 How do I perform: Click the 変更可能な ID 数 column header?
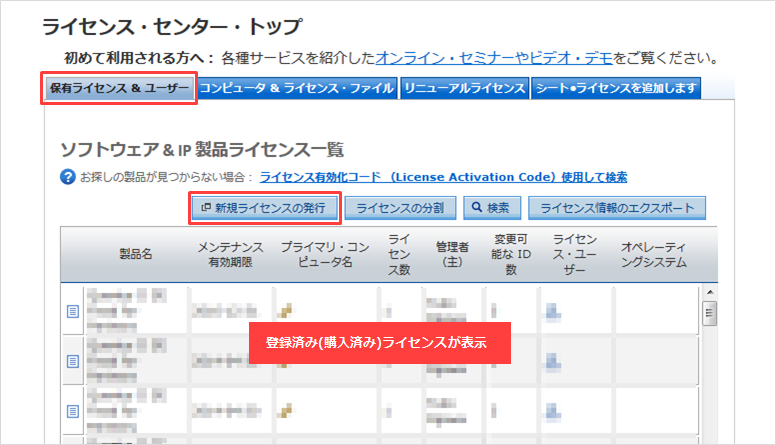pos(511,254)
